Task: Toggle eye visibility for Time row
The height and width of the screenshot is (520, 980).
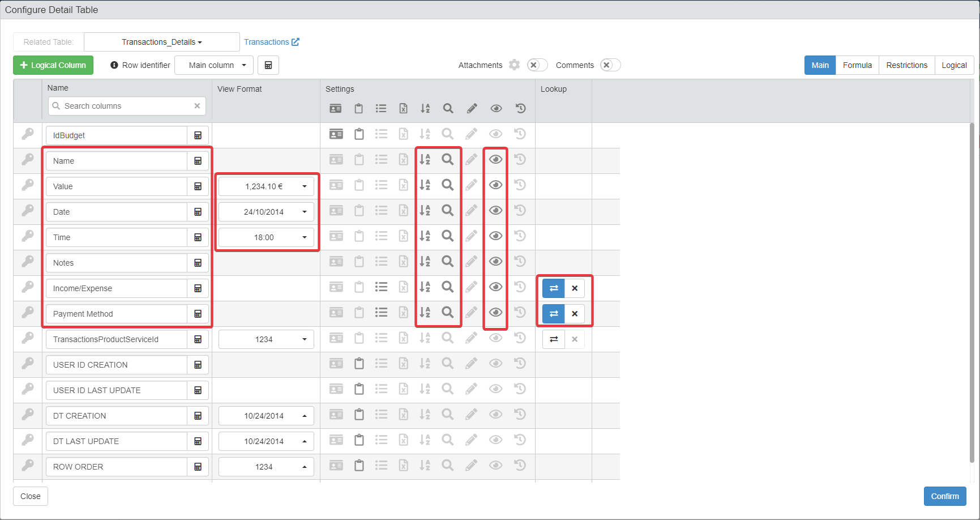Action: pyautogui.click(x=495, y=236)
